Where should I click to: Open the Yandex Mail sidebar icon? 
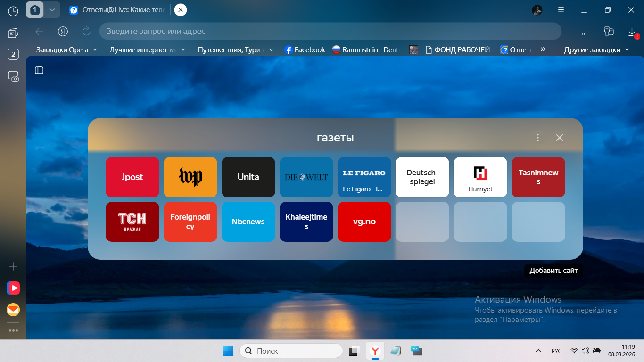point(13,310)
